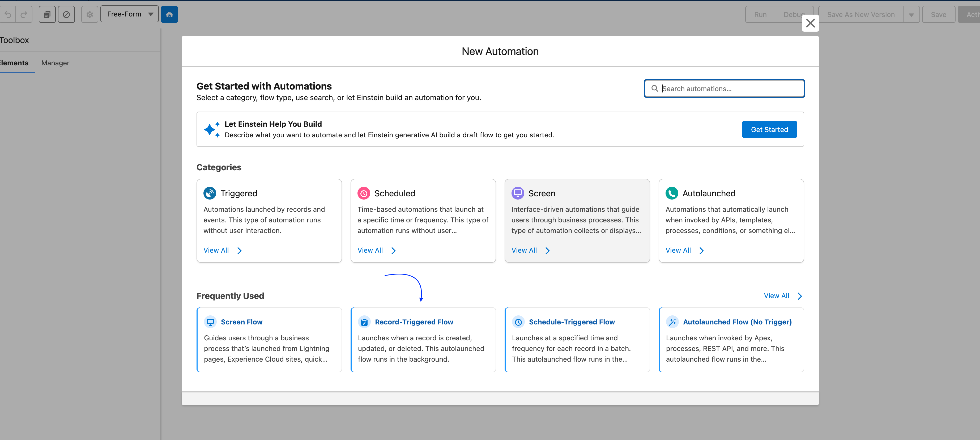980x440 pixels.
Task: Click the Undo arrow icon
Action: pyautogui.click(x=8, y=14)
